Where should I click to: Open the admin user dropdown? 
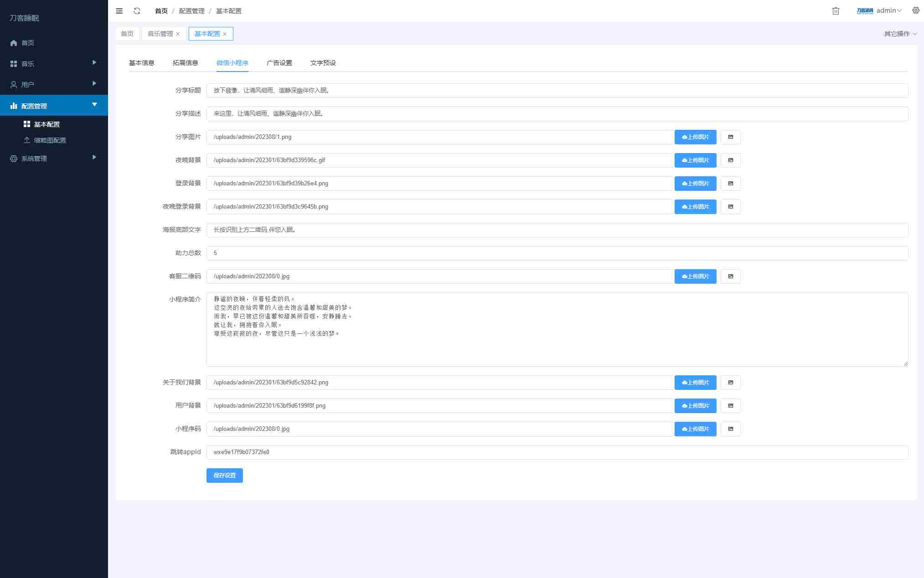pos(887,10)
